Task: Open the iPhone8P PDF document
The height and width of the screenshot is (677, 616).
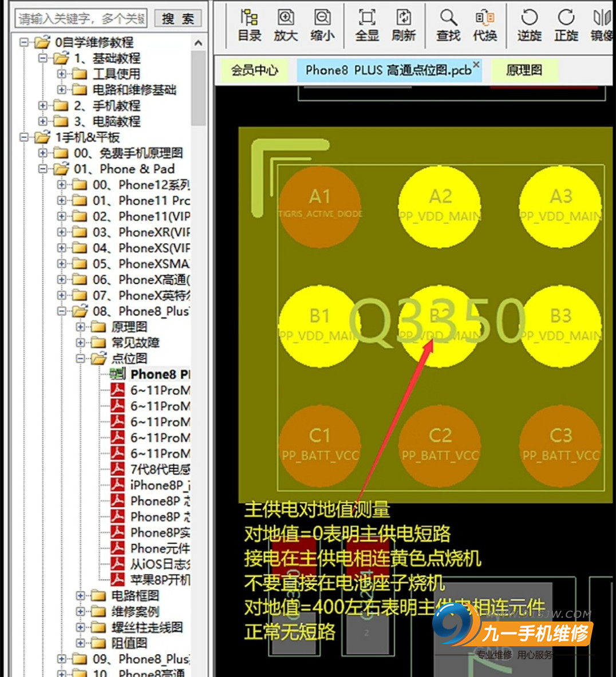Action: point(151,485)
